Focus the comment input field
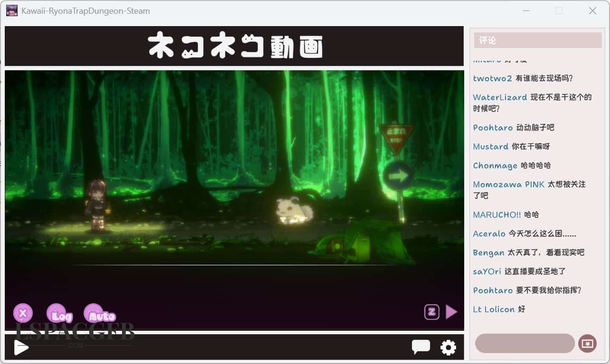Screen dimensions: 610x364 [524, 343]
